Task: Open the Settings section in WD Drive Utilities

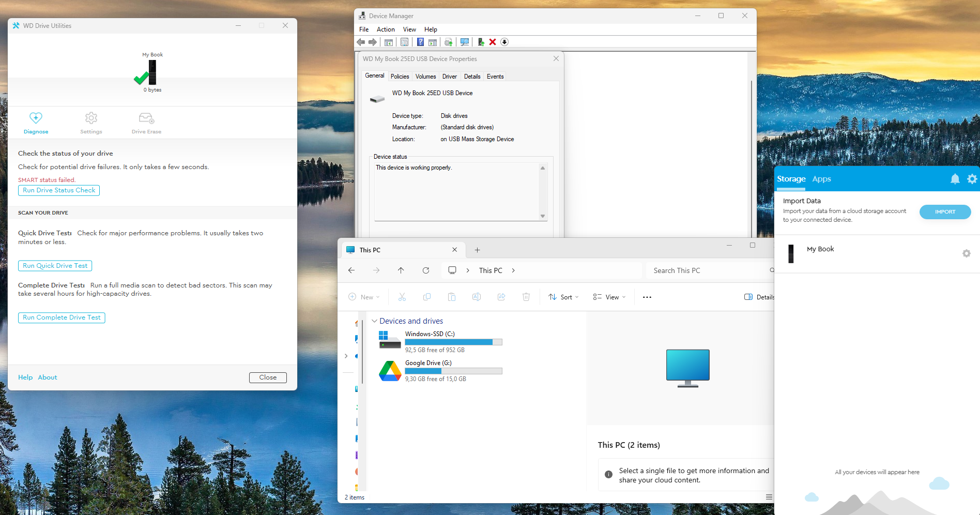Action: pos(91,123)
